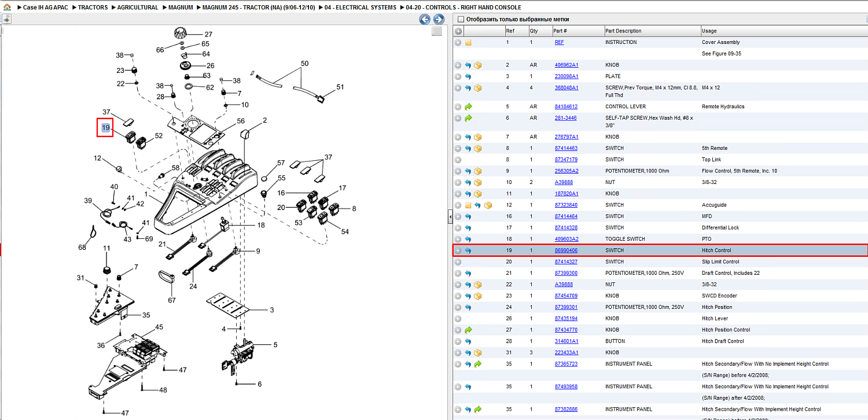Click the package box icon for part 406962A1

pos(478,65)
